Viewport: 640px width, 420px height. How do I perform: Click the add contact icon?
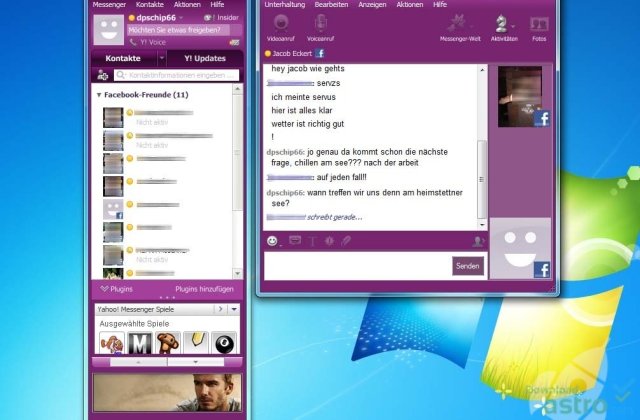click(x=102, y=75)
